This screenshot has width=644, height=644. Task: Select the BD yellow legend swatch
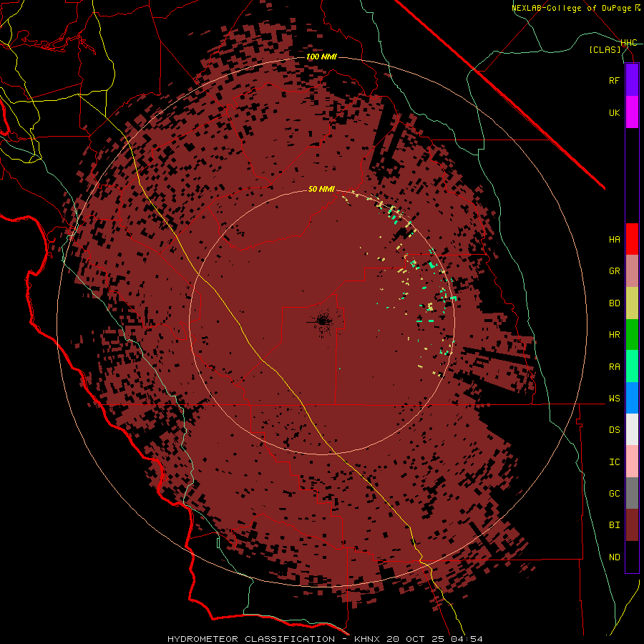(x=632, y=303)
